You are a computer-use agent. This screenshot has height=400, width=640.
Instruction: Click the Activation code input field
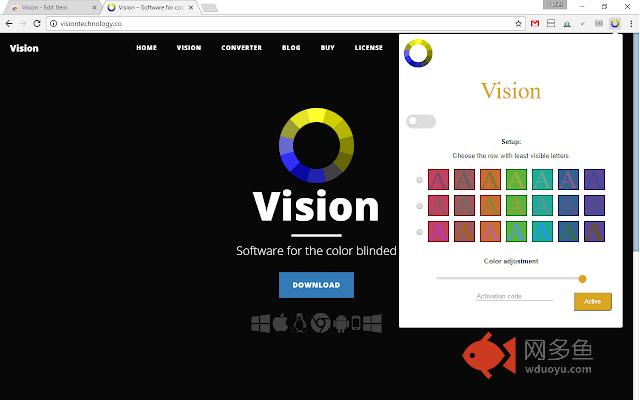click(514, 296)
